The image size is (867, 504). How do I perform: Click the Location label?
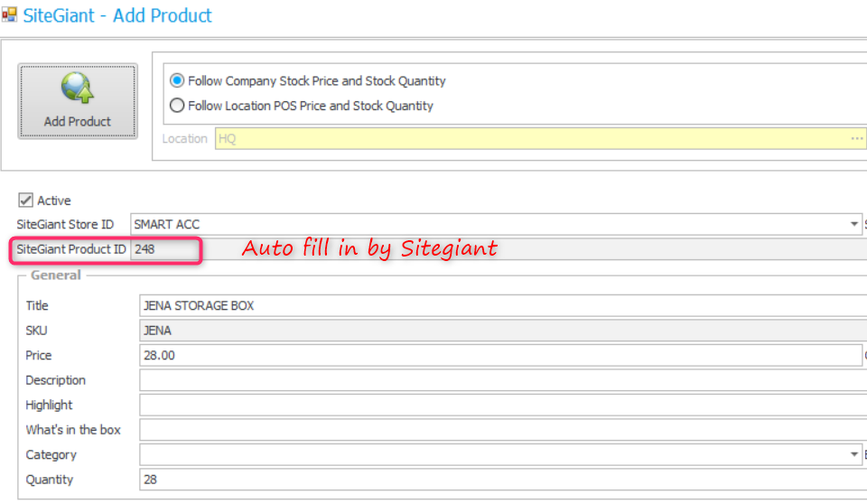tap(184, 138)
